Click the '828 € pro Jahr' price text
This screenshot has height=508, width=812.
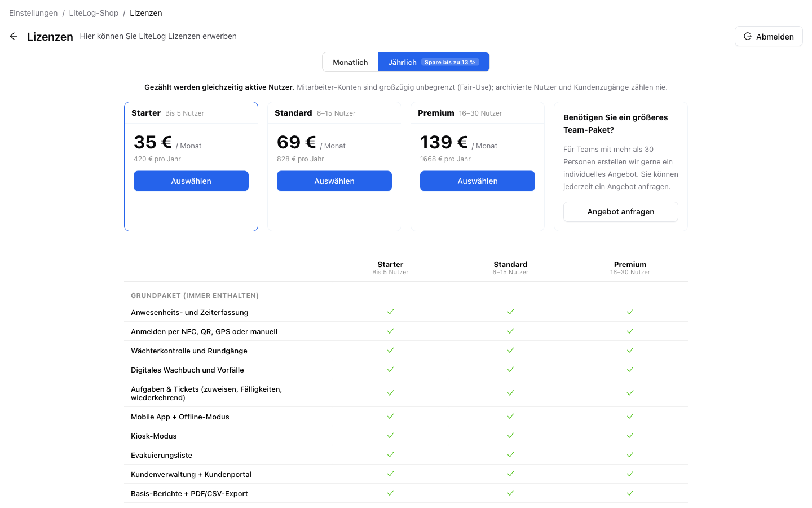click(301, 159)
